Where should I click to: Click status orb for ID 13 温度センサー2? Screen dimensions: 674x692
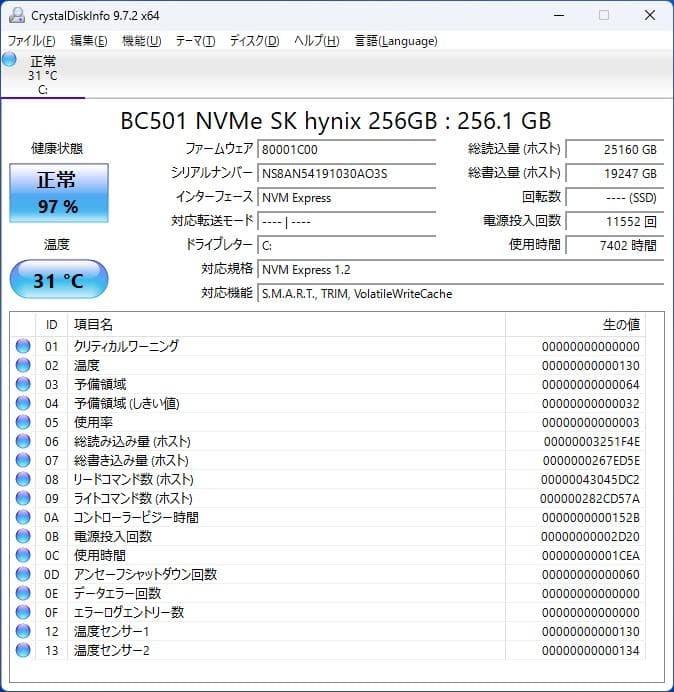click(x=23, y=650)
